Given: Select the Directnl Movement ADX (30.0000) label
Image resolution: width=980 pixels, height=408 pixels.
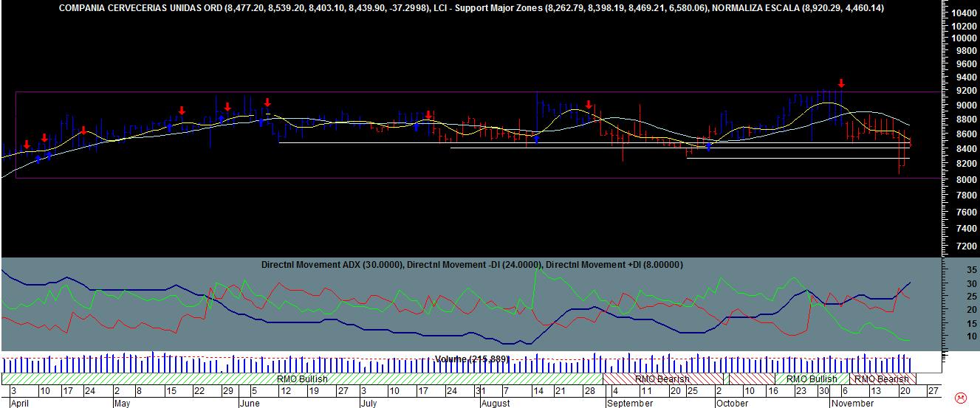Looking at the screenshot, I should pyautogui.click(x=332, y=264).
